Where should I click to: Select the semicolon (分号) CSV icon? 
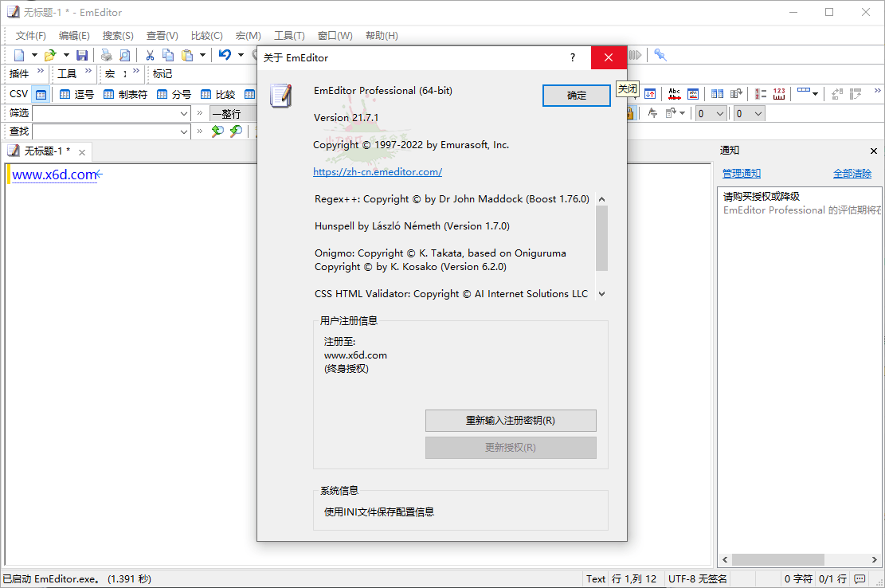click(x=162, y=94)
